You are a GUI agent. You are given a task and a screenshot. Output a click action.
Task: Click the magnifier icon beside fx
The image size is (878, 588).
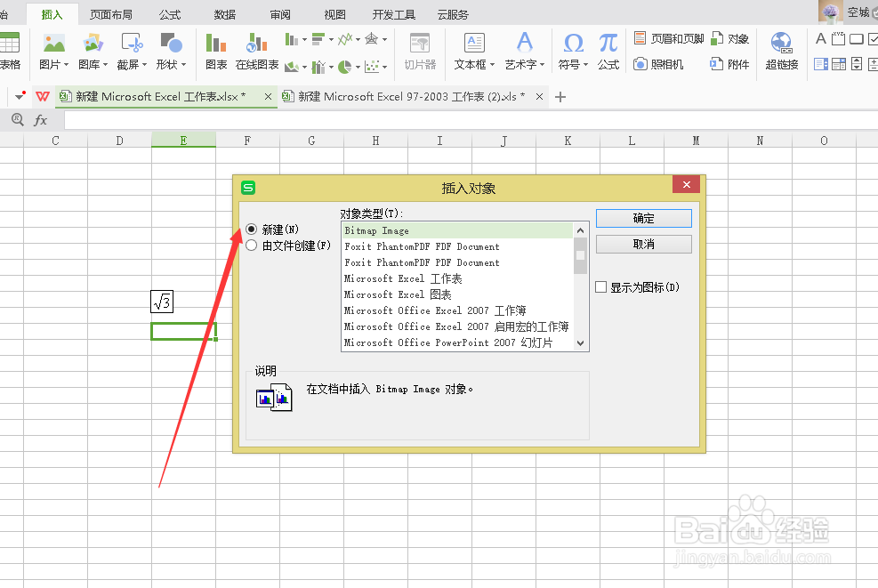point(18,119)
